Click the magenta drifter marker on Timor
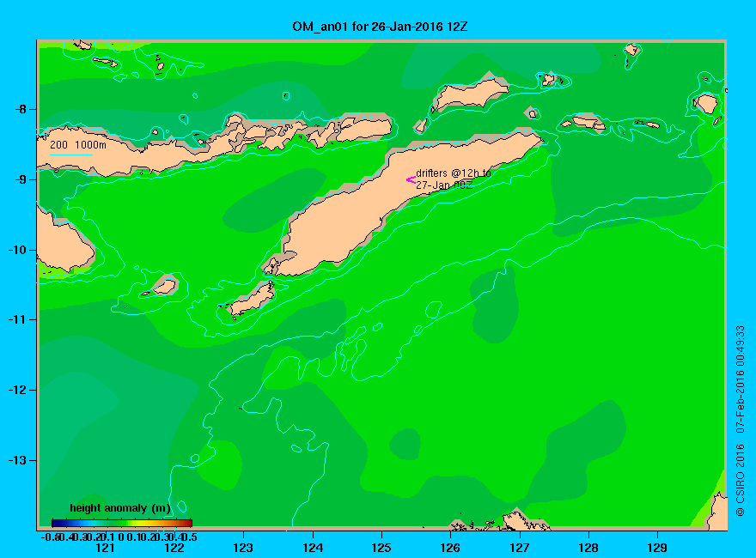The height and width of the screenshot is (558, 756). [411, 180]
